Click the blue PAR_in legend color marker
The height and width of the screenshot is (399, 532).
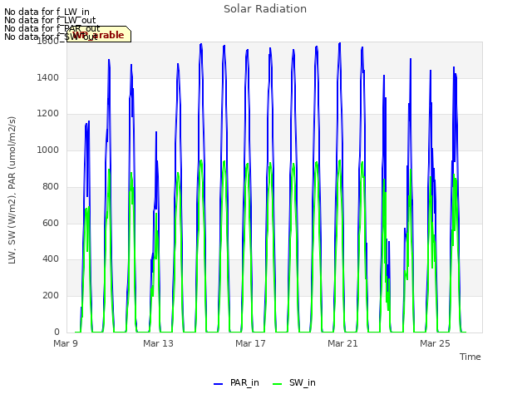coord(218,384)
